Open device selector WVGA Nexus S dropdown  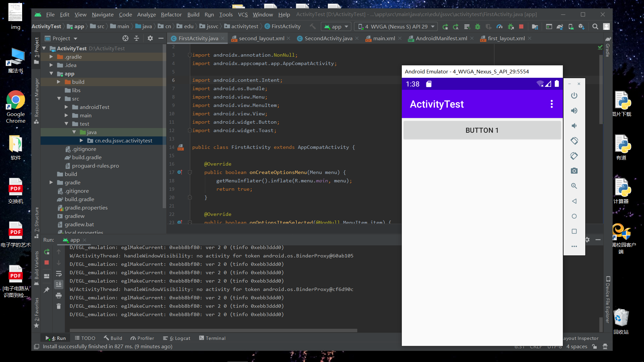click(x=396, y=26)
